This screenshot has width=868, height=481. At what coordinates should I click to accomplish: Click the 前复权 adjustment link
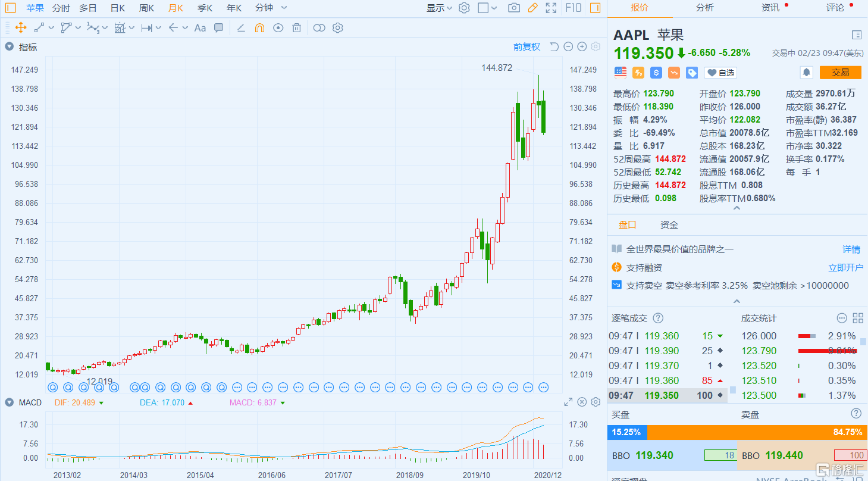(527, 46)
